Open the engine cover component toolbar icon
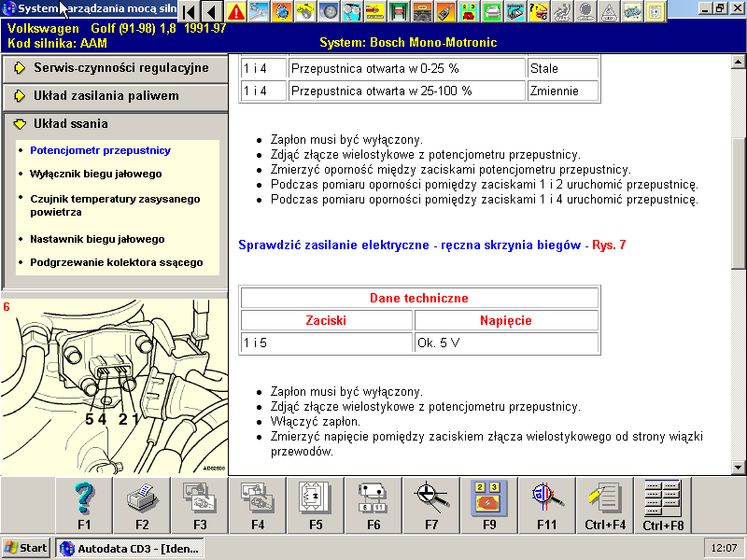The width and height of the screenshot is (747, 560). [x=515, y=11]
